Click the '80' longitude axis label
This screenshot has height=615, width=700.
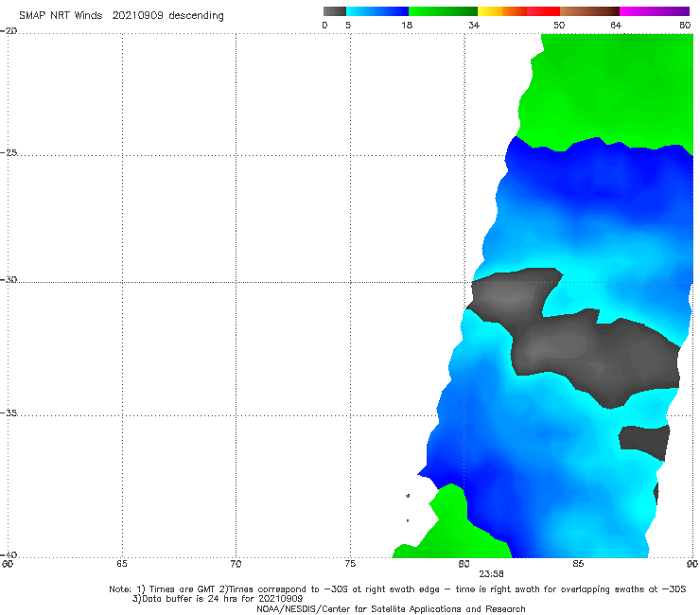[x=464, y=564]
